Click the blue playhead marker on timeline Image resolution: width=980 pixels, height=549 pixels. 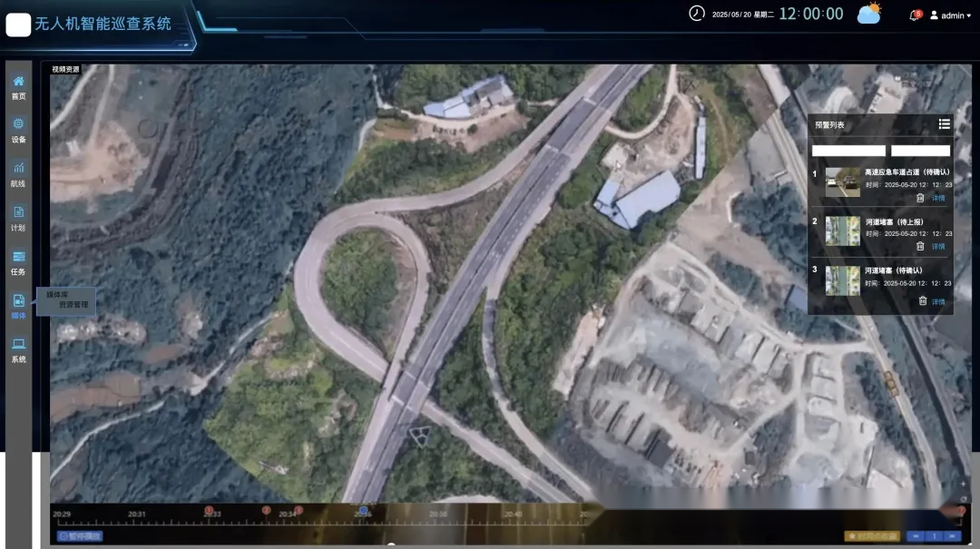(x=364, y=511)
